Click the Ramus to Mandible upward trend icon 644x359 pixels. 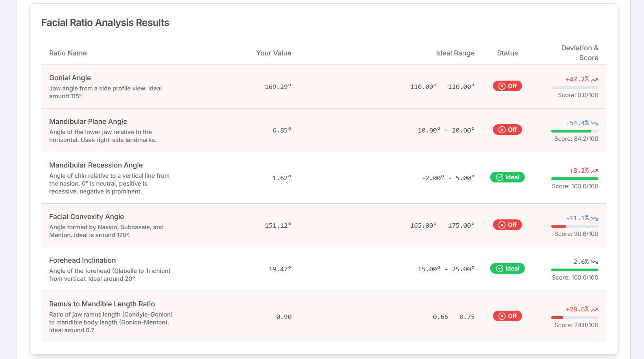coord(594,310)
